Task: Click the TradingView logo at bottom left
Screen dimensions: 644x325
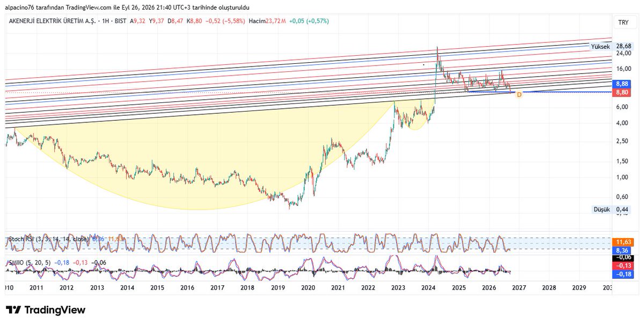Action: (46, 310)
